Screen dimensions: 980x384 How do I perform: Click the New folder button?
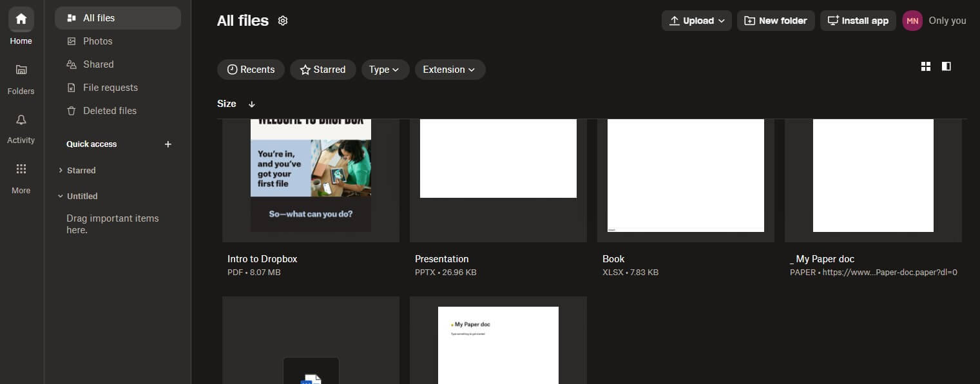tap(776, 21)
